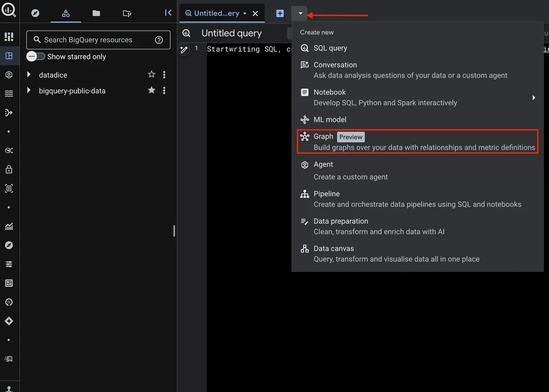This screenshot has height=392, width=549.
Task: Expand the datadice project tree
Action: click(29, 75)
